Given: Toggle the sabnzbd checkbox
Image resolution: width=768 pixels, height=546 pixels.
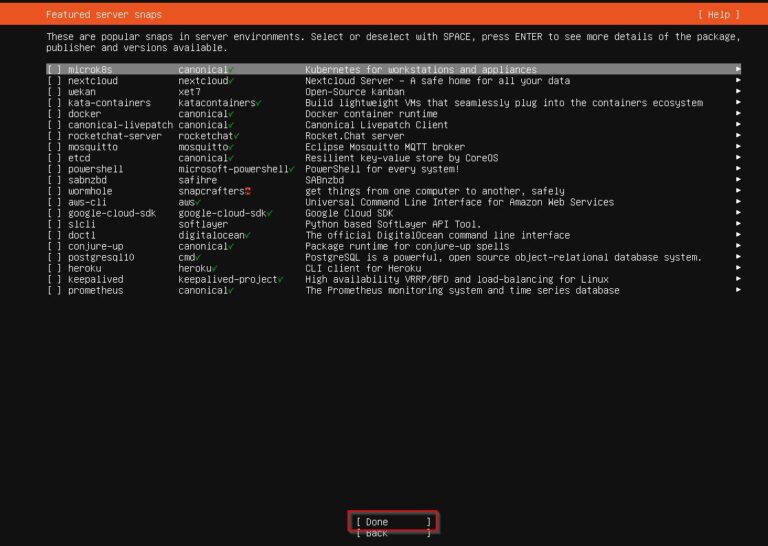Looking at the screenshot, I should coord(54,180).
